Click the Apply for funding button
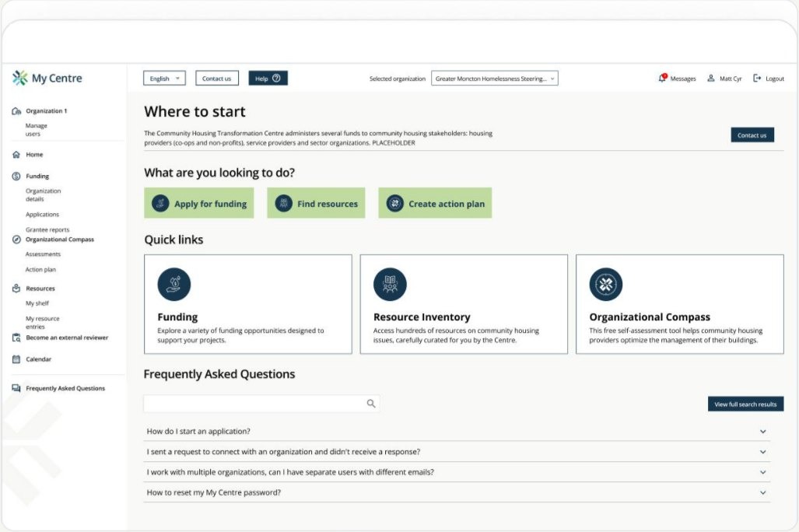Viewport: 799px width, 532px height. [x=198, y=203]
